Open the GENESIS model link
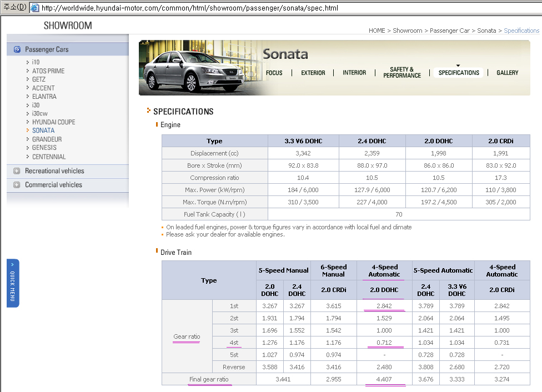The width and height of the screenshot is (542, 392). [x=44, y=148]
